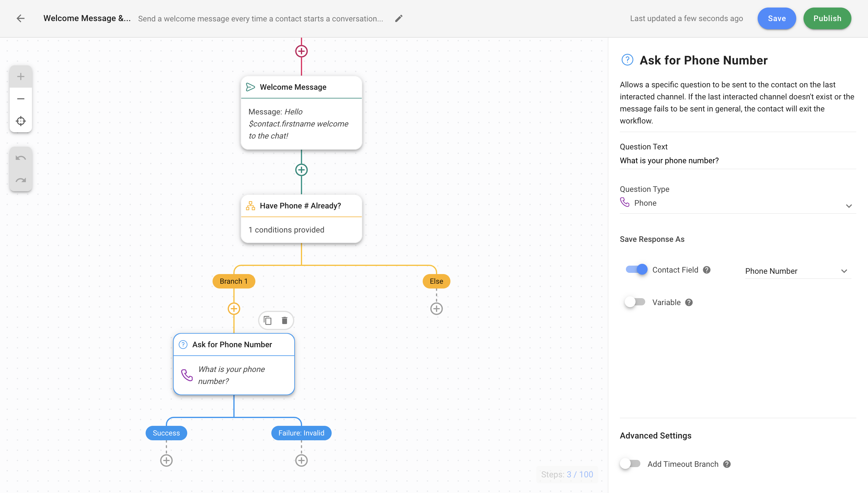Duplicate the Ask for Phone Number step
The height and width of the screenshot is (493, 868).
click(267, 320)
